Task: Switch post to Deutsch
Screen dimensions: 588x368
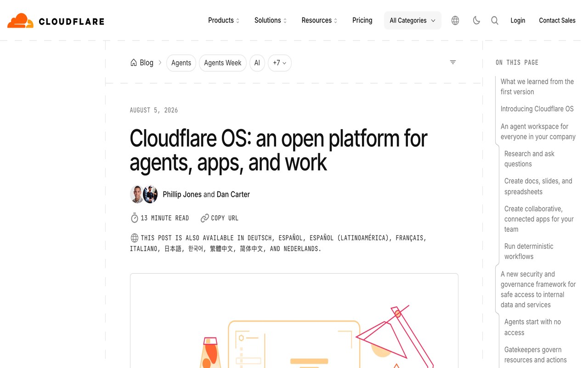Action: pos(260,238)
